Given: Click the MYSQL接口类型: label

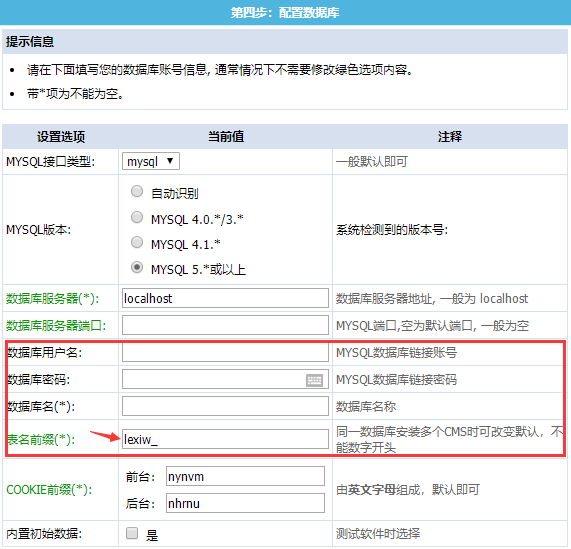Looking at the screenshot, I should pyautogui.click(x=50, y=161).
